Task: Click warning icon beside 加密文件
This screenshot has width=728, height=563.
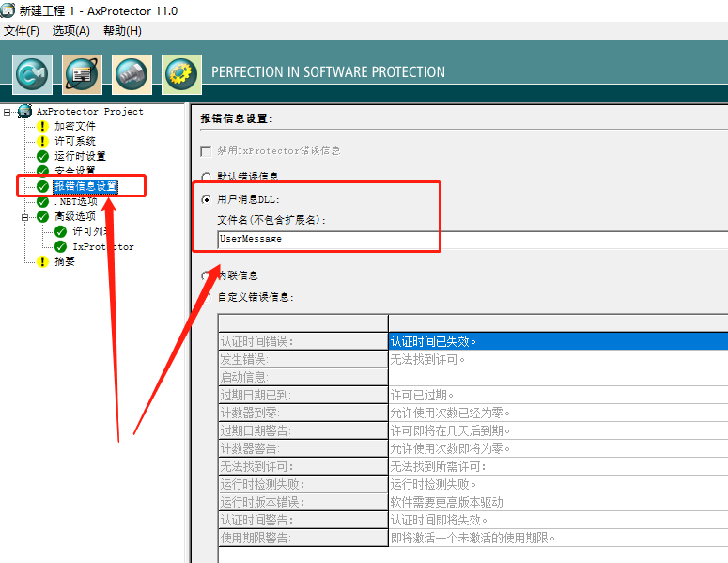Action: pos(42,126)
